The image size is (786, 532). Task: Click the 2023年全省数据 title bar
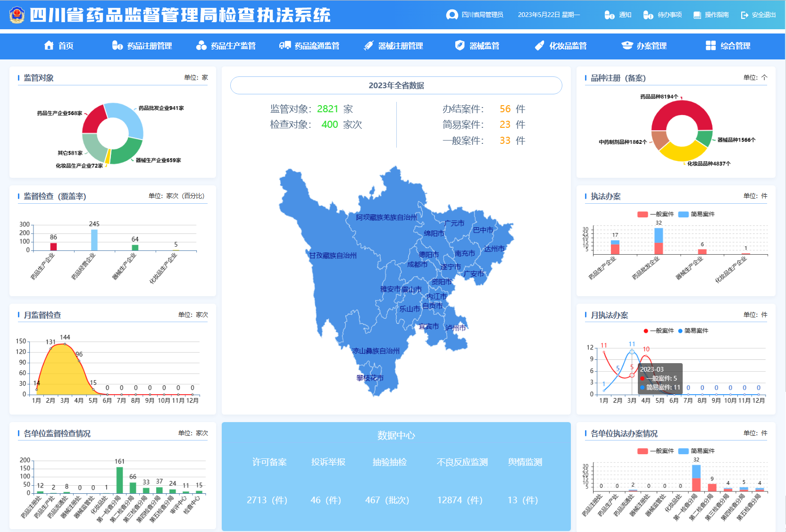[396, 85]
